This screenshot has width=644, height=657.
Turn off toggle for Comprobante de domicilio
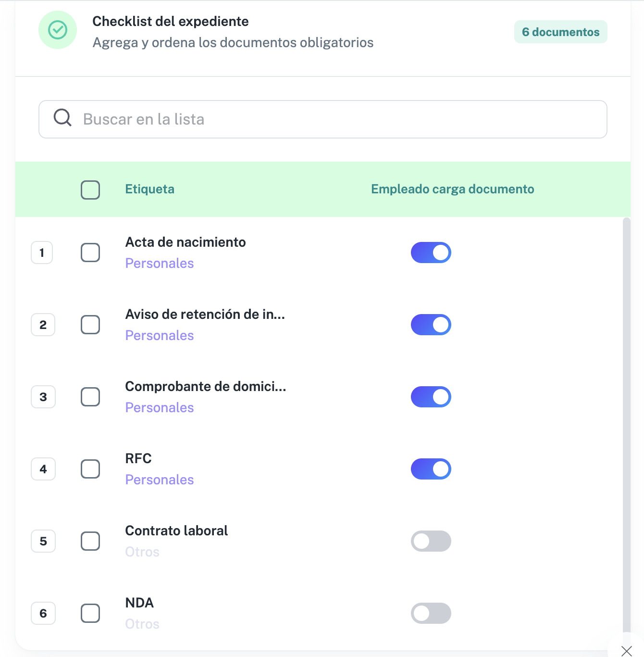[431, 397]
